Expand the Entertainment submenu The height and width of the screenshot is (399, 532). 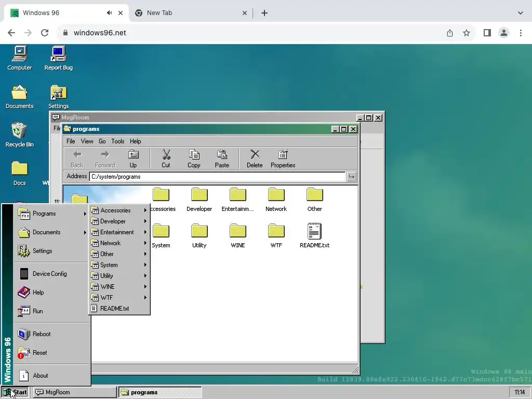119,232
